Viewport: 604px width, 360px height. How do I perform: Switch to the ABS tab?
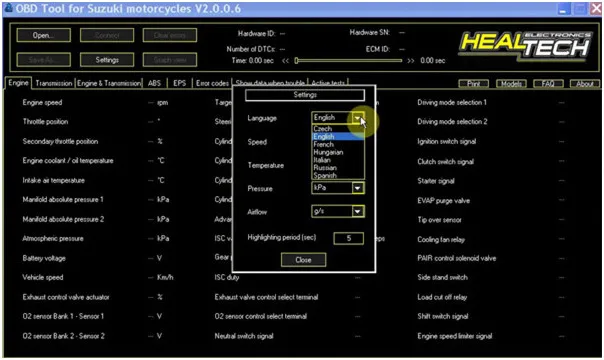[154, 83]
